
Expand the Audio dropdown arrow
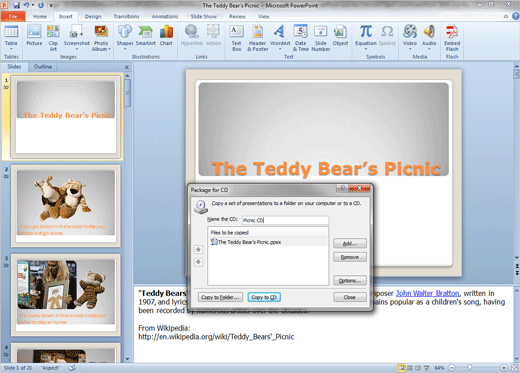click(429, 49)
